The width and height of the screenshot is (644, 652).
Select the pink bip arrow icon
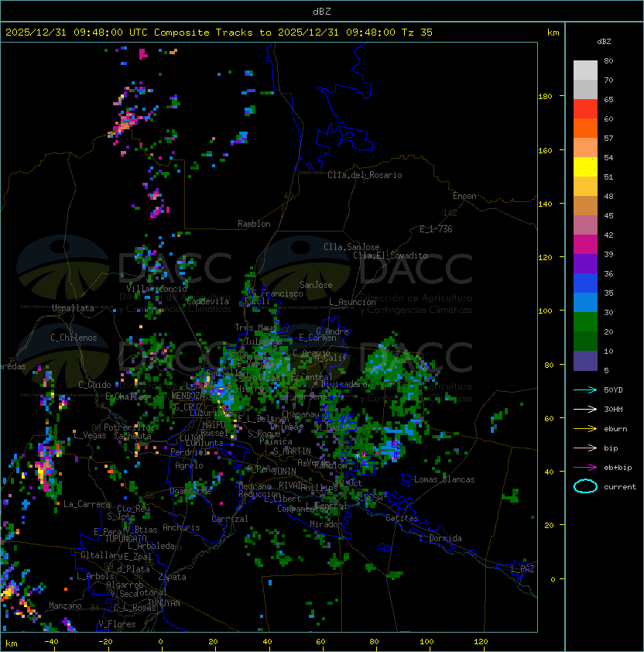point(585,448)
